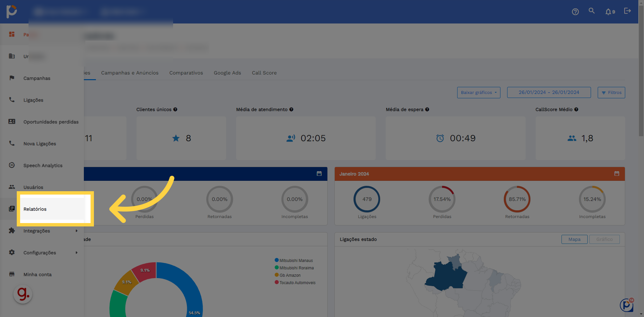Expand the Configurações submenu arrow
644x317 pixels.
(76, 253)
